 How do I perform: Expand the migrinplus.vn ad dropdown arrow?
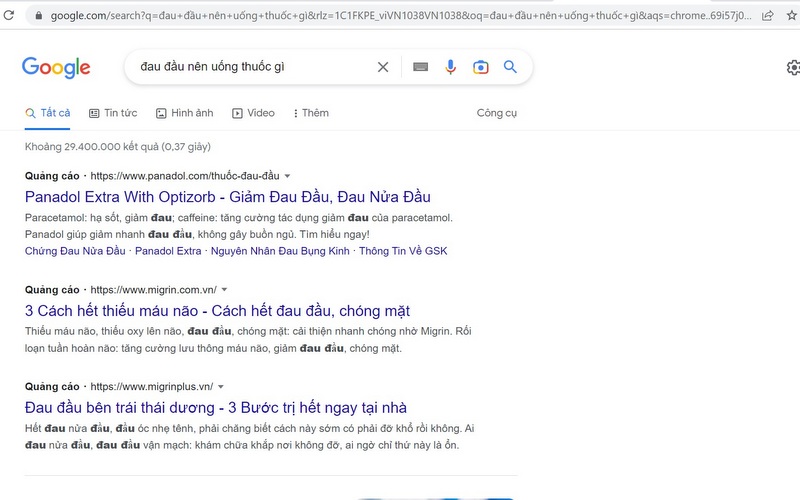coord(221,386)
